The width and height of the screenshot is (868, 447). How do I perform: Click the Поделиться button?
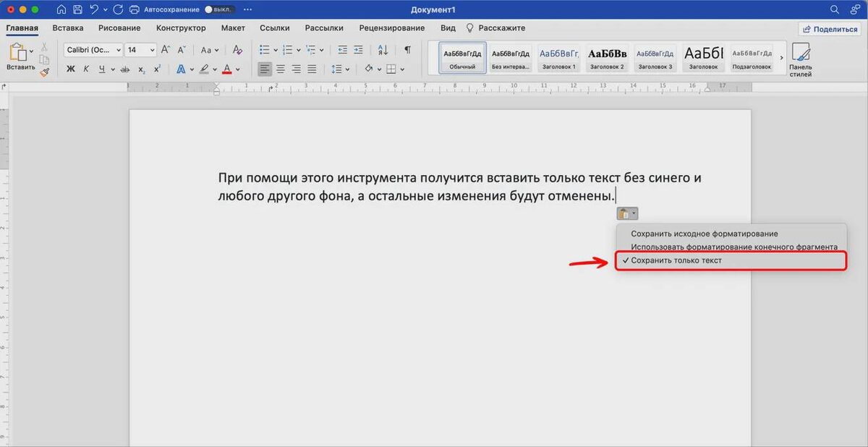pyautogui.click(x=830, y=27)
